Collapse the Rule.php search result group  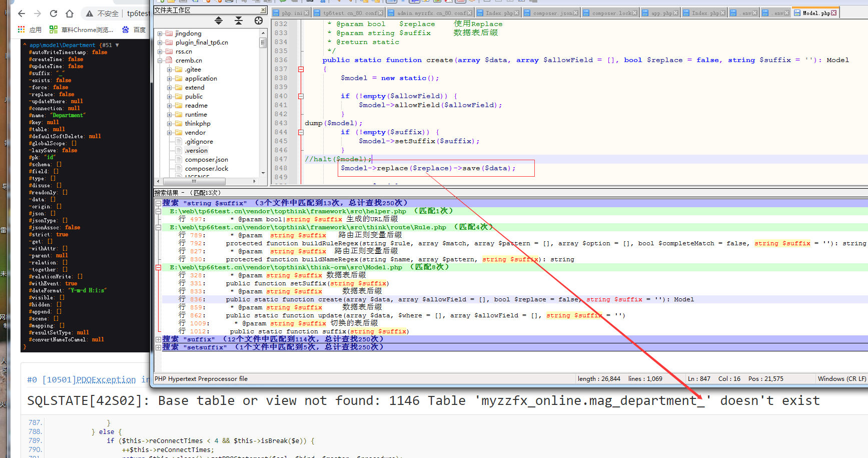coord(158,227)
